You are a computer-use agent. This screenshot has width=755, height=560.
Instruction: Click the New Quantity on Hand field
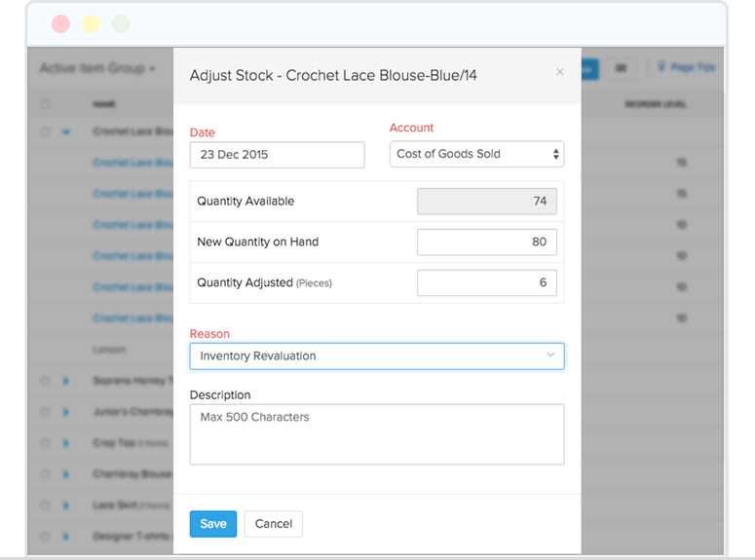487,242
